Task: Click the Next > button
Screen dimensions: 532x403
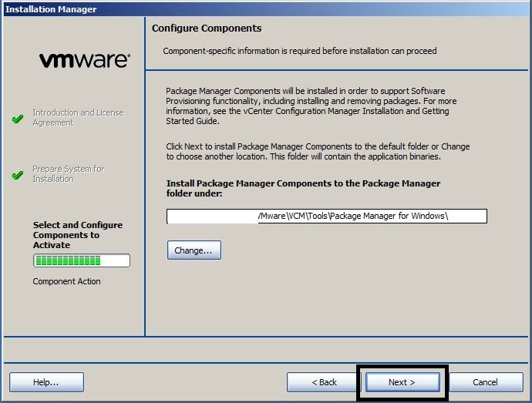Action: tap(402, 382)
